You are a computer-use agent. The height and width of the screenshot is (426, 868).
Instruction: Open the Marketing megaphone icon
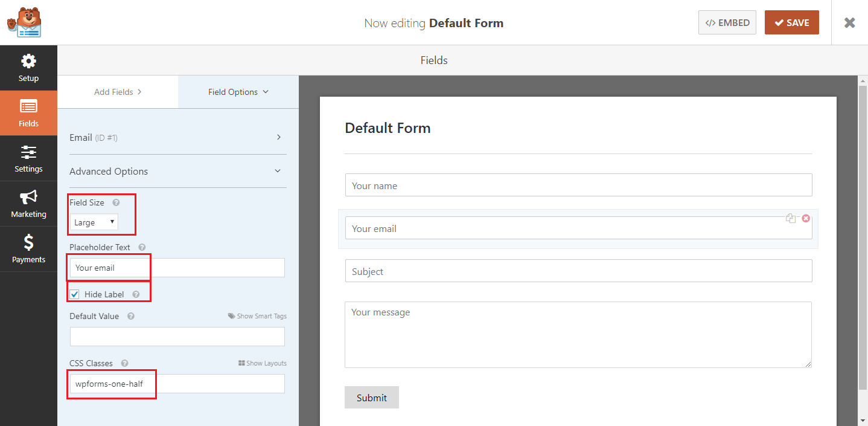point(28,198)
